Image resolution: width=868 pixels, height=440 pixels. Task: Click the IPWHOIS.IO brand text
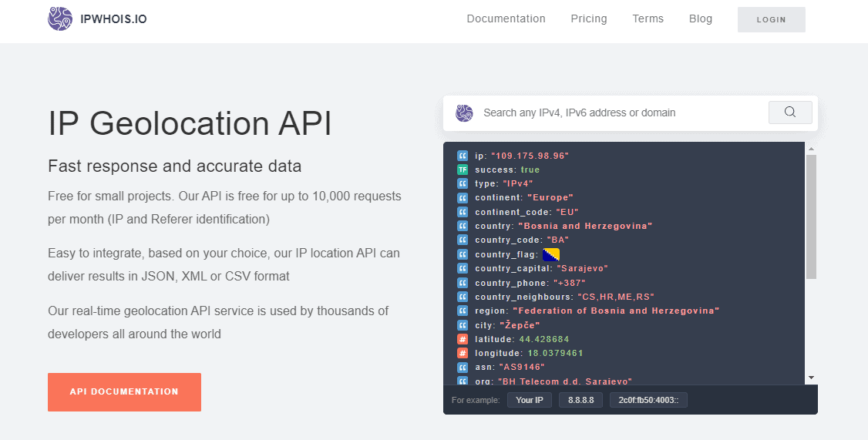point(113,19)
